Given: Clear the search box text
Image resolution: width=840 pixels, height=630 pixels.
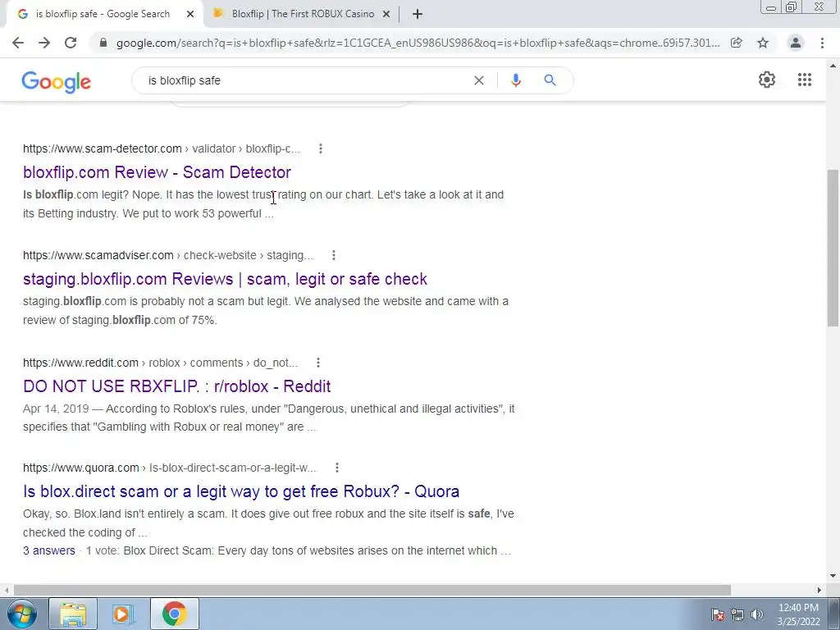Looking at the screenshot, I should point(479,80).
